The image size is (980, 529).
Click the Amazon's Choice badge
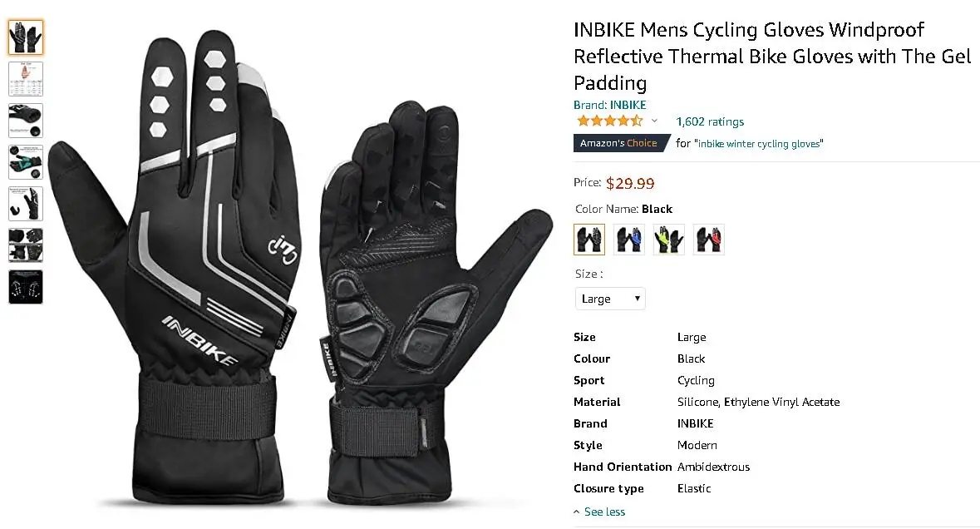[x=620, y=143]
